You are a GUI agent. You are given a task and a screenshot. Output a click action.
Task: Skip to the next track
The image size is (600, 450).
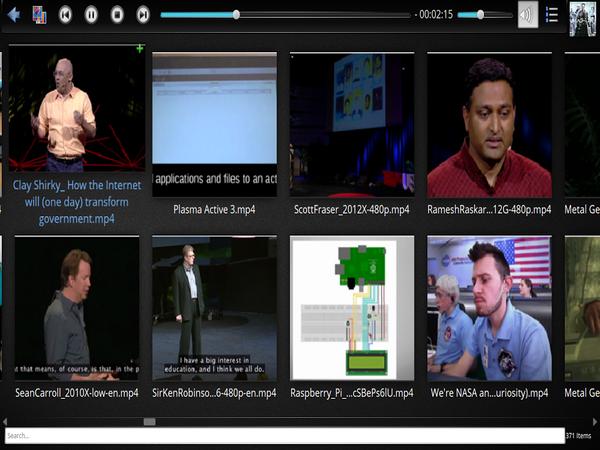click(x=143, y=15)
